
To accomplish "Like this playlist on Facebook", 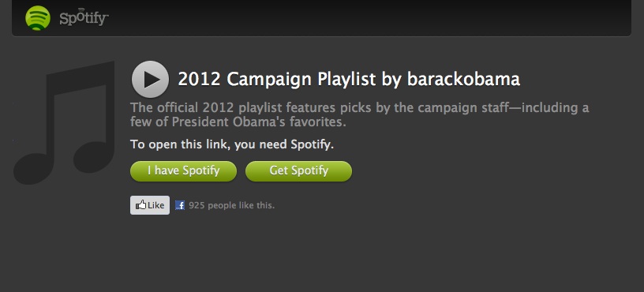I will pyautogui.click(x=150, y=205).
